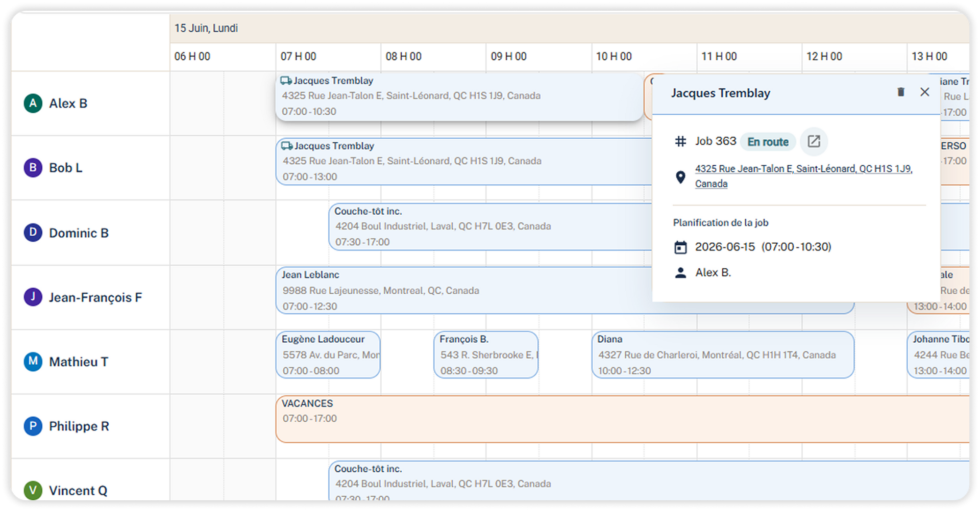Click the Alex B. assignee in popup

(713, 272)
